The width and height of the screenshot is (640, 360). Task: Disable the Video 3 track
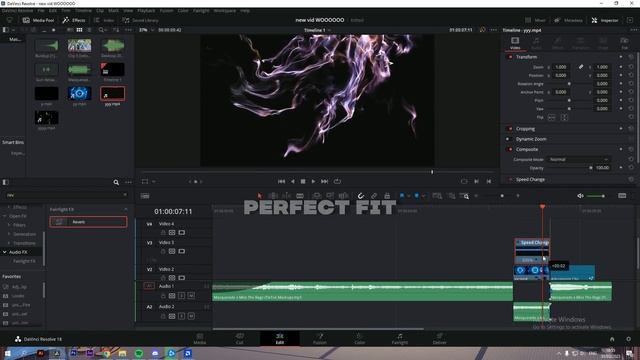182,251
